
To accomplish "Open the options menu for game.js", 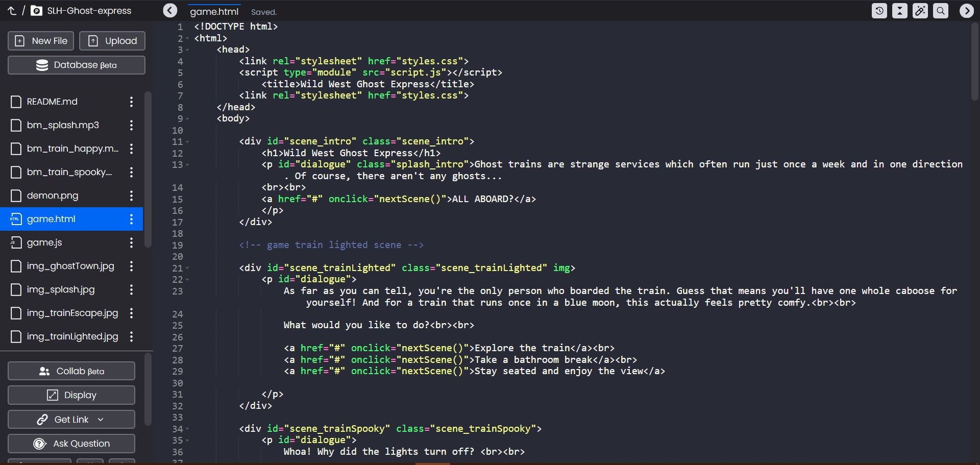I will pyautogui.click(x=131, y=242).
